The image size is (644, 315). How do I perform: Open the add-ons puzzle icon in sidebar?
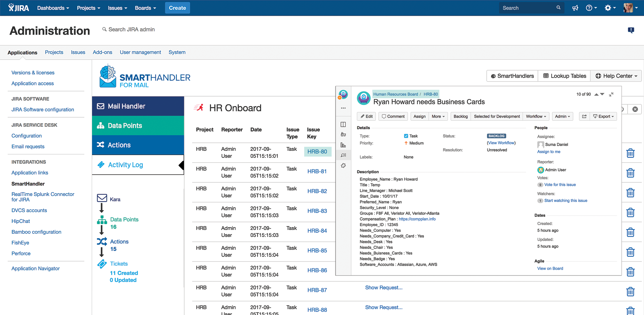click(343, 166)
